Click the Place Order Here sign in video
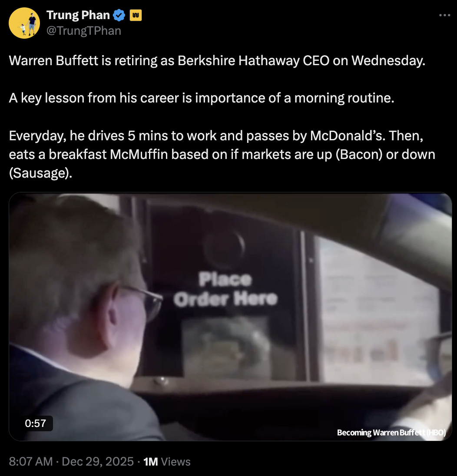 coord(225,289)
